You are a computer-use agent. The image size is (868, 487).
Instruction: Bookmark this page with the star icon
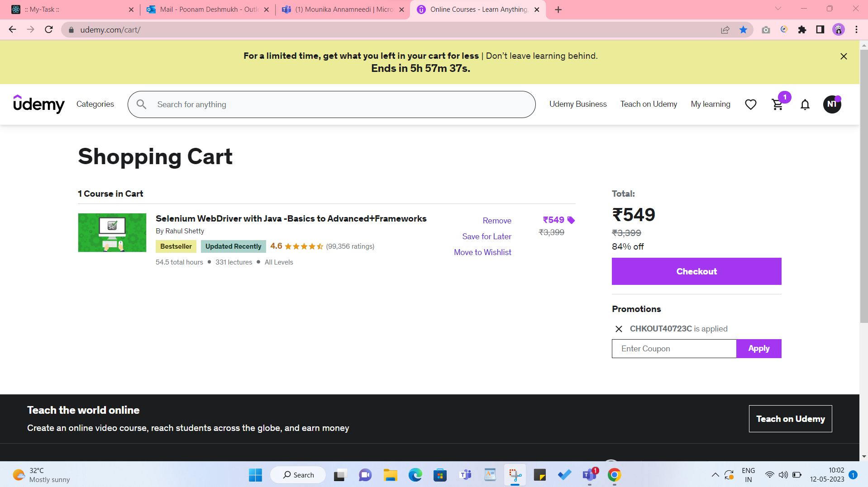tap(743, 30)
